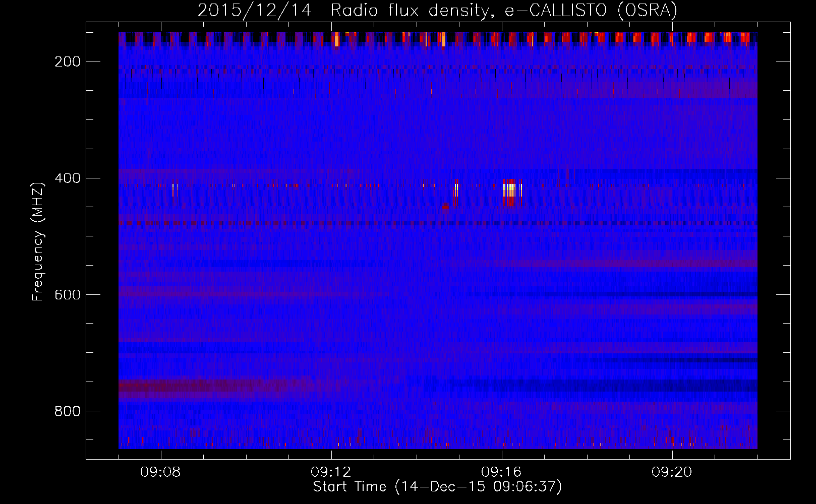The image size is (816, 504).
Task: Click the 600 frequency tick label
Action: coord(68,295)
